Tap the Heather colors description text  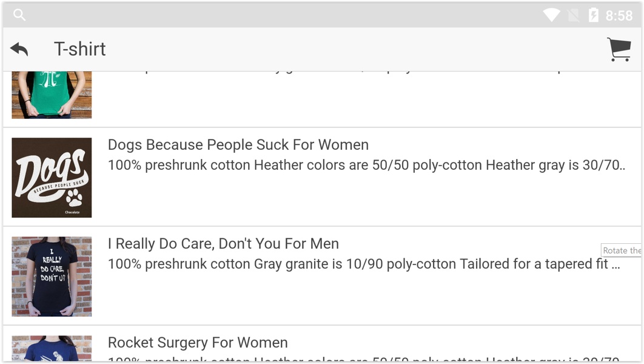pos(366,165)
